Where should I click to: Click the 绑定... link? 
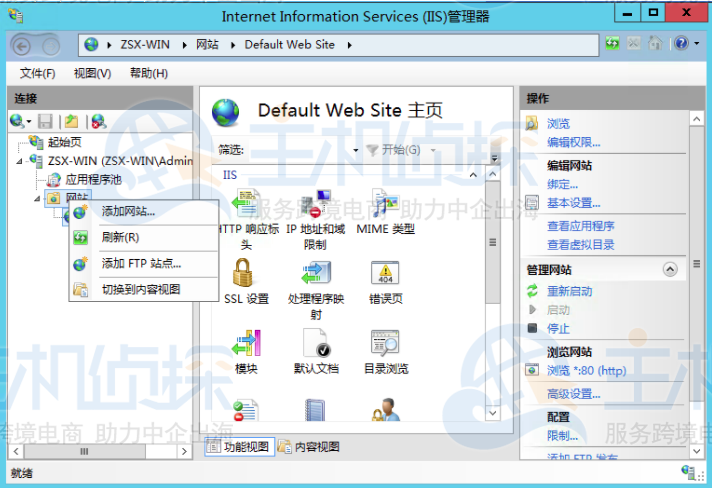562,184
